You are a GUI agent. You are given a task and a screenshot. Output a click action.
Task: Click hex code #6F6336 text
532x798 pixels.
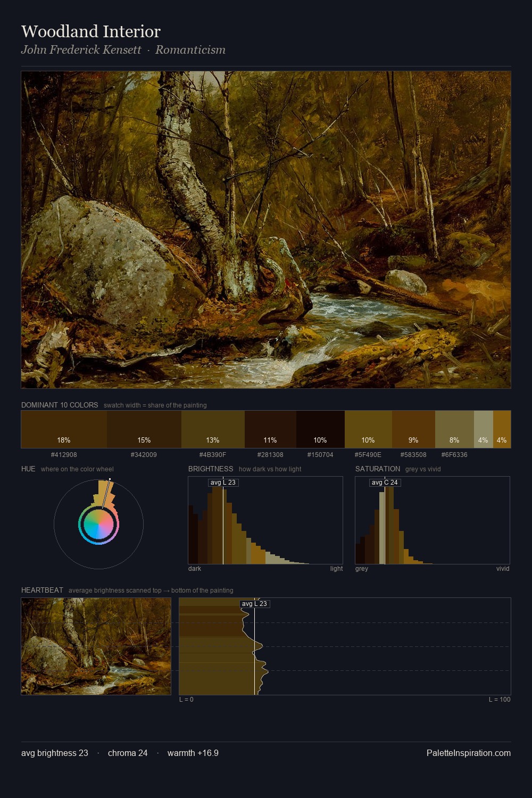(454, 455)
